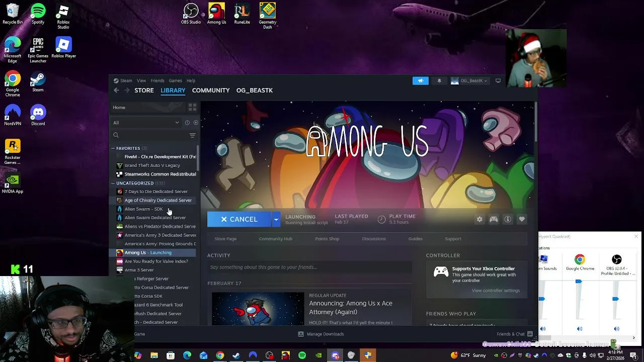Open Among Us Discussions link
This screenshot has width=644, height=362.
click(374, 239)
